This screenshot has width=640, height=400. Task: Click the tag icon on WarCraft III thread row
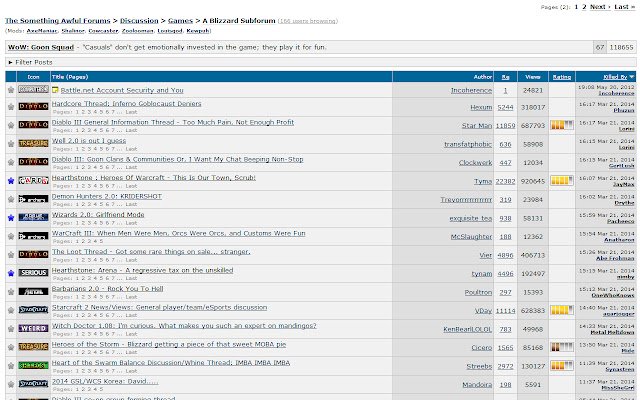pos(33,236)
